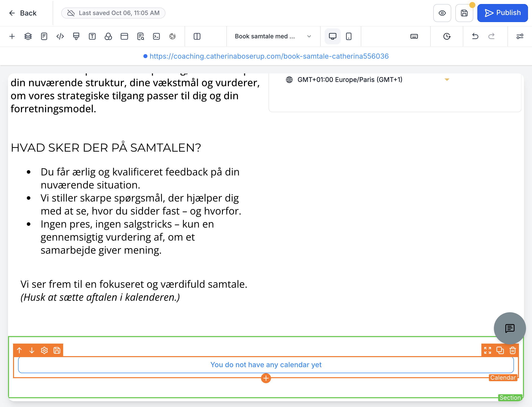Switch to desktop view
The width and height of the screenshot is (532, 407).
click(333, 36)
